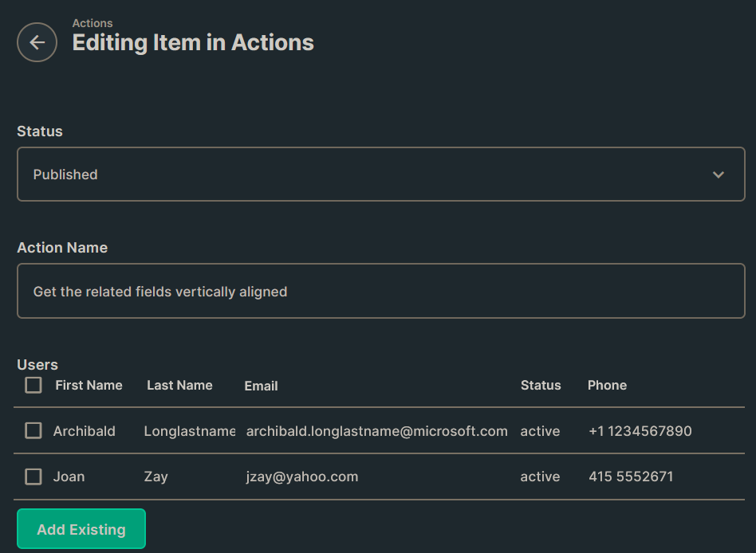
Task: Click the back arrow icon
Action: pyautogui.click(x=37, y=42)
